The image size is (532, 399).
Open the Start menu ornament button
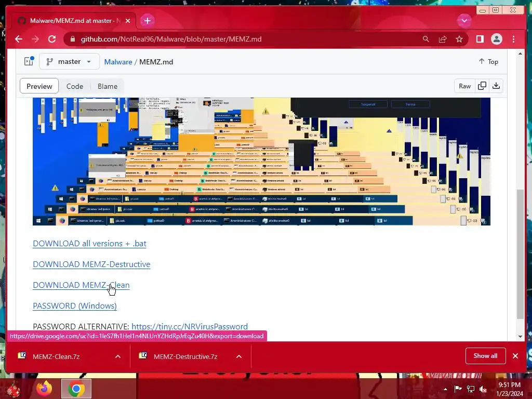tap(14, 390)
